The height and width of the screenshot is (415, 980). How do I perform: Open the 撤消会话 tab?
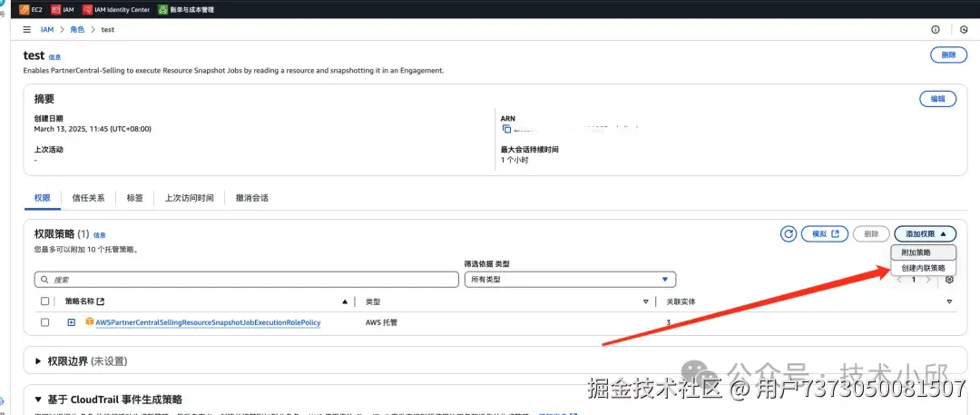(x=252, y=198)
